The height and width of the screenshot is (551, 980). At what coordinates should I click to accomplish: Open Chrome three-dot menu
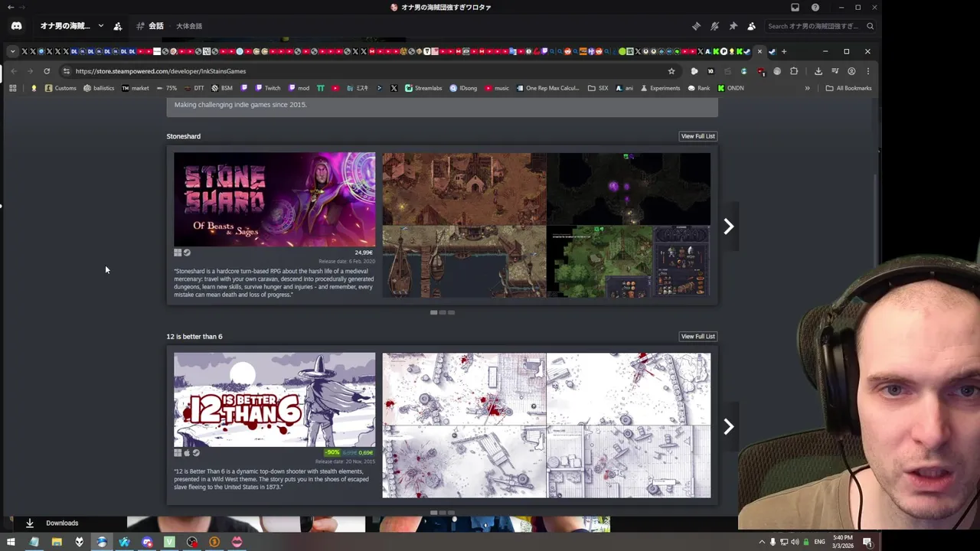tap(867, 71)
